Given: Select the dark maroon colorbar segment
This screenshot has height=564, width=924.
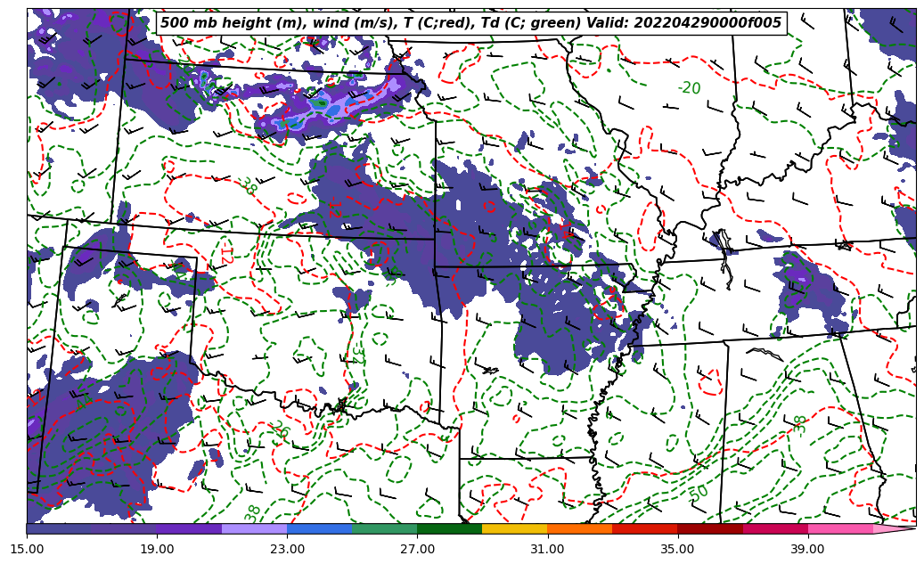Looking at the screenshot, I should click(710, 529).
